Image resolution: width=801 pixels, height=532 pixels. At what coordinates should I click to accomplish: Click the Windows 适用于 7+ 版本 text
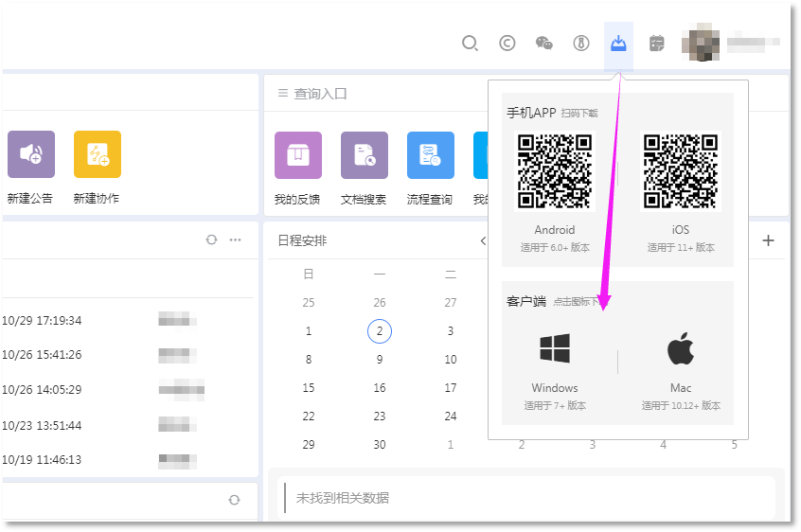click(x=555, y=406)
